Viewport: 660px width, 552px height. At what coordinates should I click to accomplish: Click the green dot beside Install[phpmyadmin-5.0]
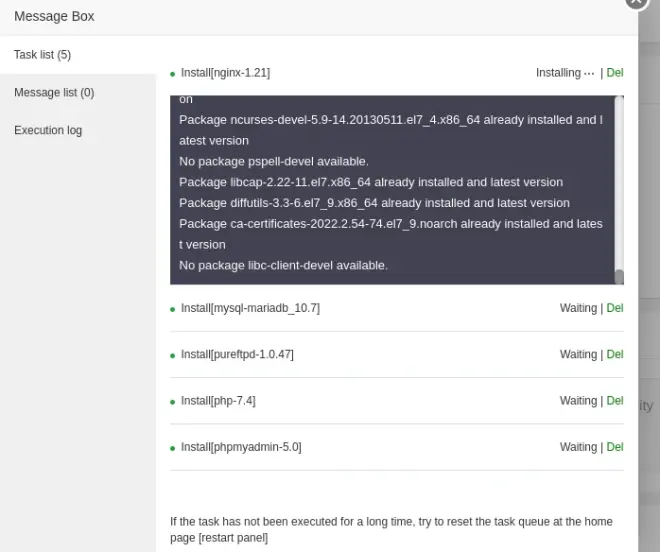pos(173,448)
